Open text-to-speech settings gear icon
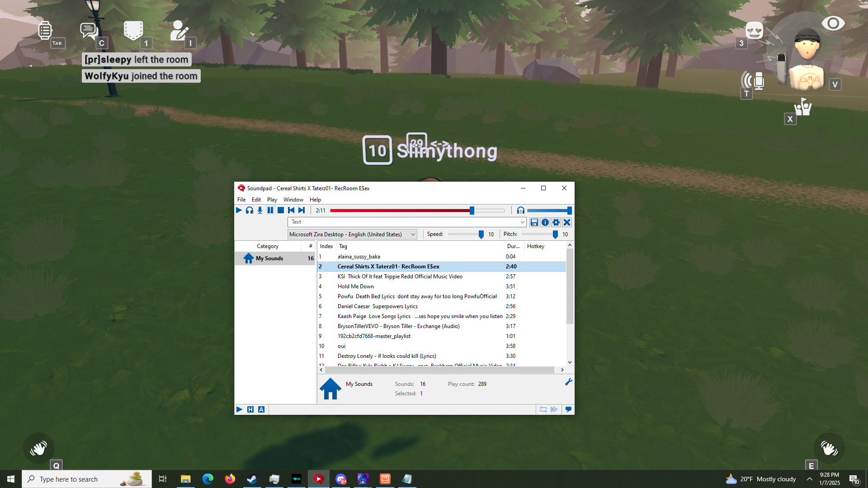Screen dimensions: 868x488 [x=556, y=222]
